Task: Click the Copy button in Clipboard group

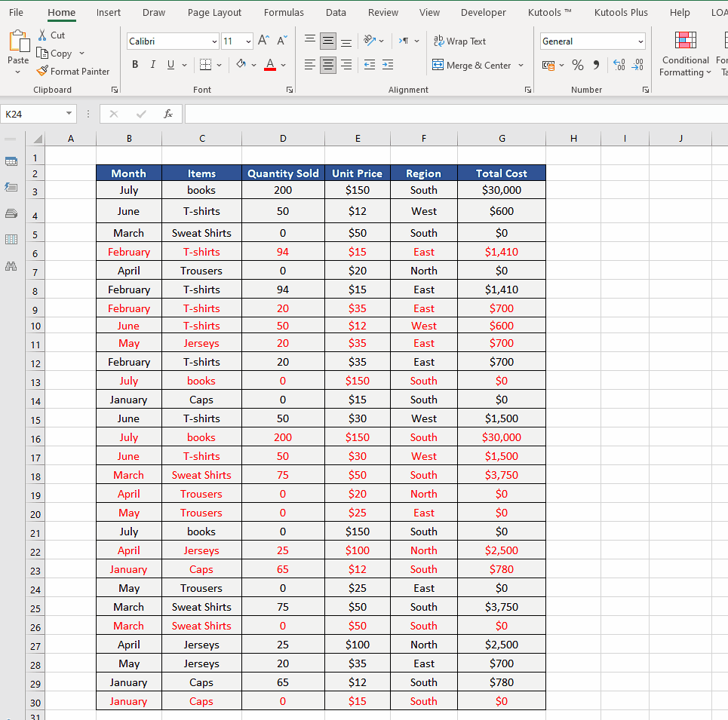Action: tap(60, 53)
